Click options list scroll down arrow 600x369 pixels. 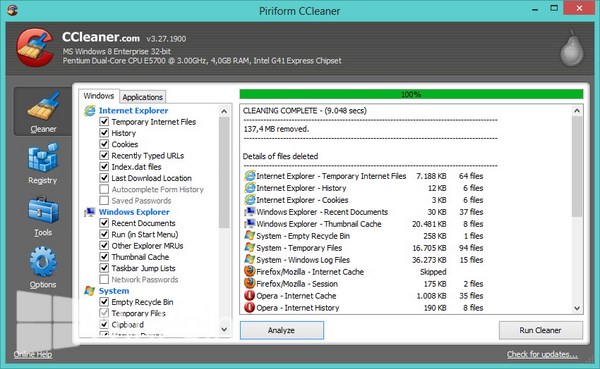[x=224, y=329]
